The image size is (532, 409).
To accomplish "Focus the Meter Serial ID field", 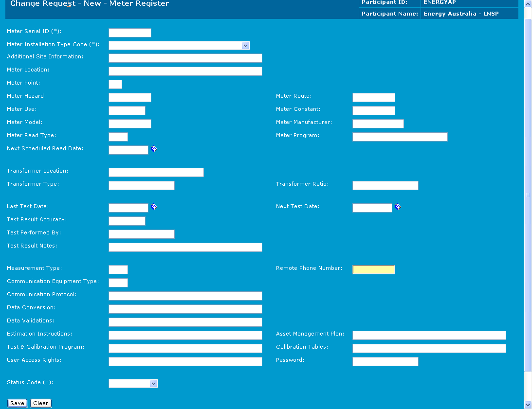I will [129, 33].
